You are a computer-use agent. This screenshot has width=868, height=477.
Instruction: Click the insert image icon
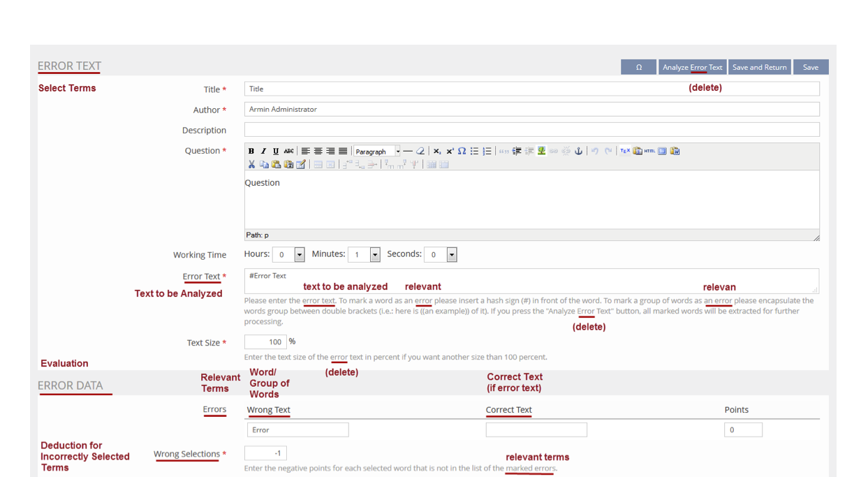[x=541, y=151]
